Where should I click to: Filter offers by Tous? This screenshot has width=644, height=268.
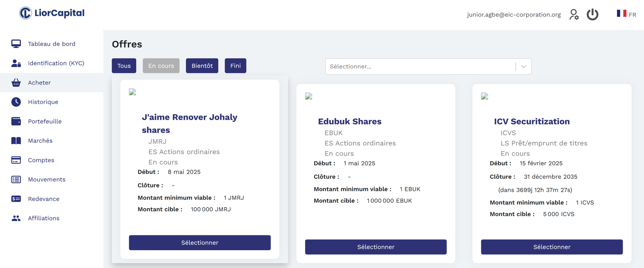point(124,66)
